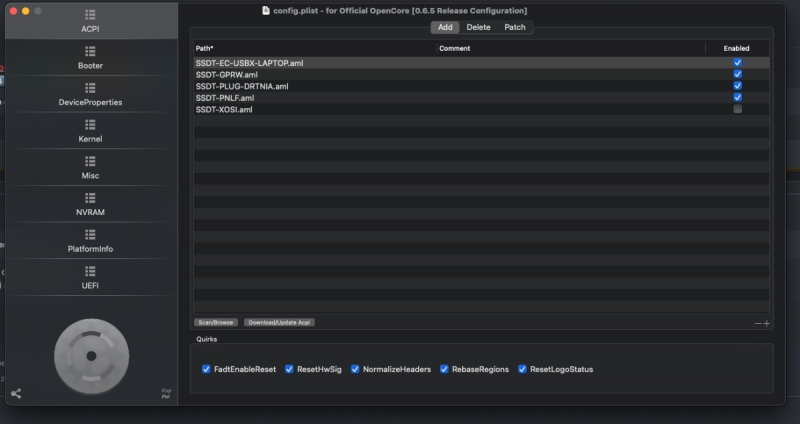
Task: Select the SSDT-EC-USBX-LAPTOP.aml row
Action: 481,63
